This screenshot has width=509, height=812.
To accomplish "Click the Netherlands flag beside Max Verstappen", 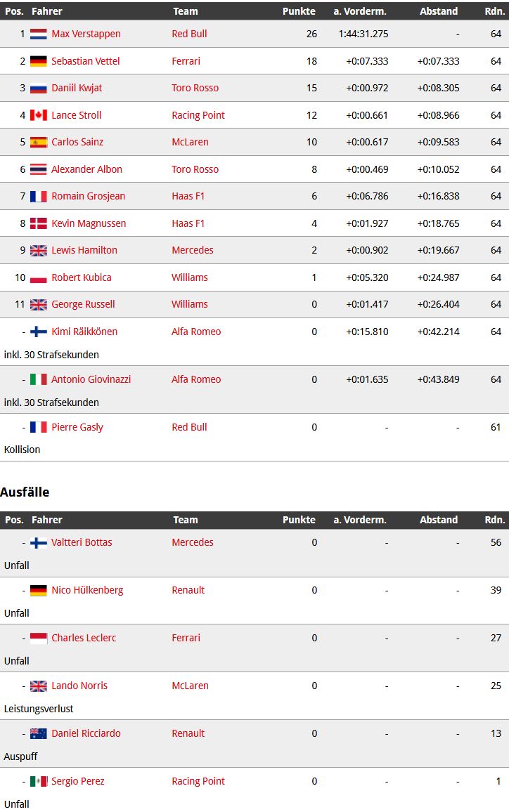I will click(x=39, y=34).
